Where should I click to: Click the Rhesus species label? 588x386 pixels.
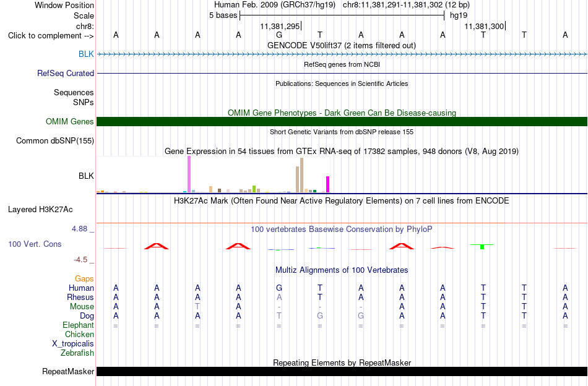80,297
